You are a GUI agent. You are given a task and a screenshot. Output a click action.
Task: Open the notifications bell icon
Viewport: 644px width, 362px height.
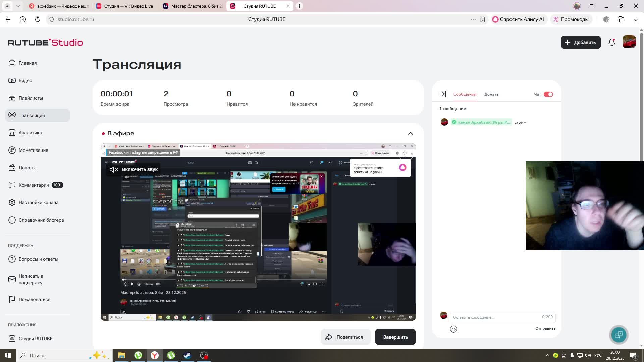611,42
